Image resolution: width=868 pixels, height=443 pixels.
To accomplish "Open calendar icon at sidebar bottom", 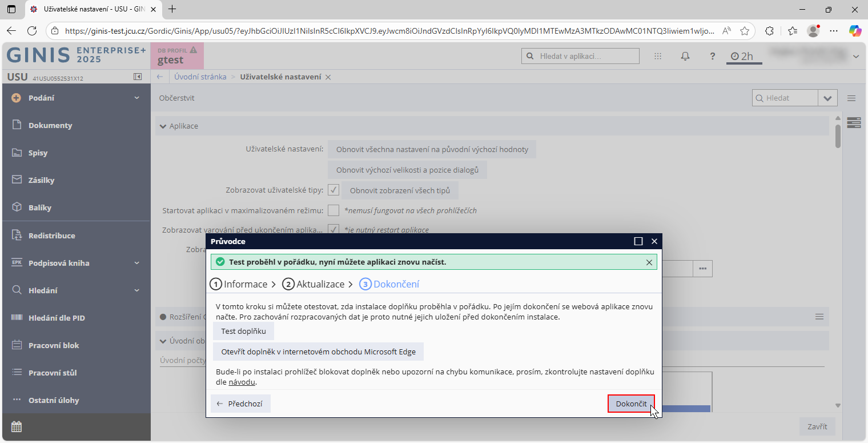I will (17, 426).
